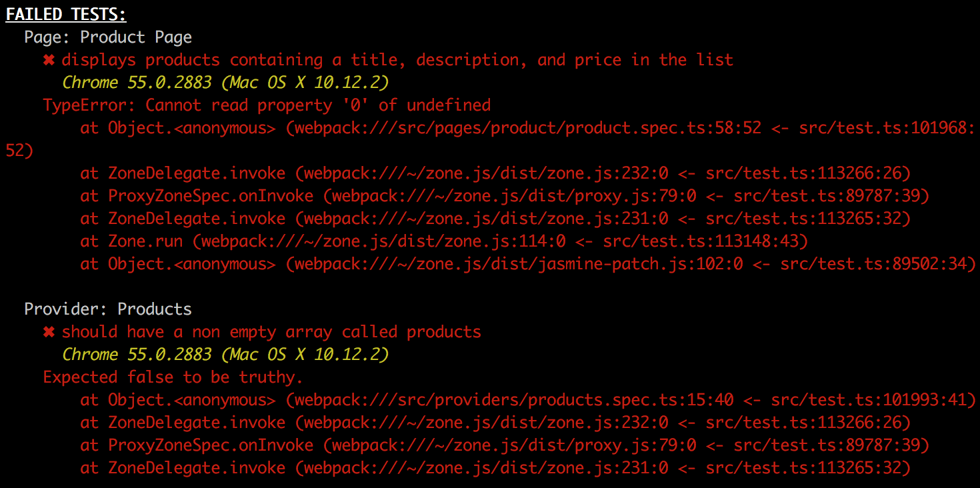Click the red X icon beside 'displays products'
Screen dimensions: 980x488
point(49,60)
